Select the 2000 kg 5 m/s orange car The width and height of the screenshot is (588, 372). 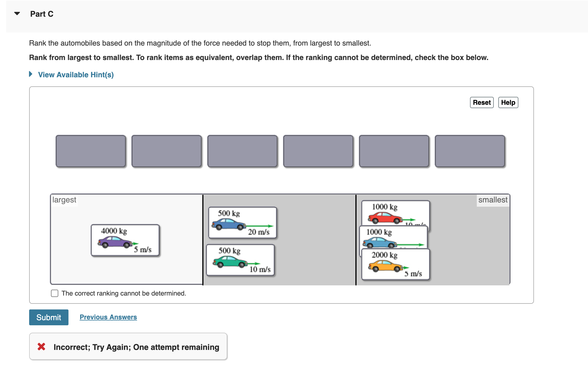click(396, 264)
